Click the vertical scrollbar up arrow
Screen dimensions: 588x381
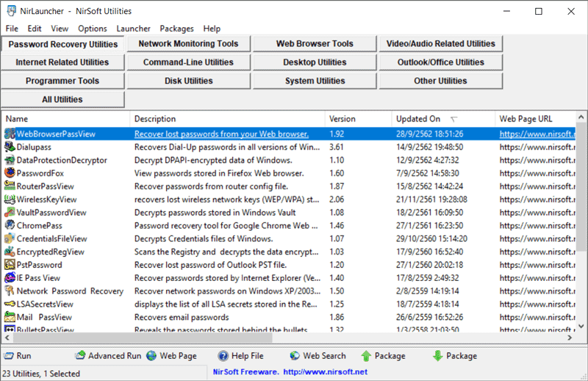point(581,117)
